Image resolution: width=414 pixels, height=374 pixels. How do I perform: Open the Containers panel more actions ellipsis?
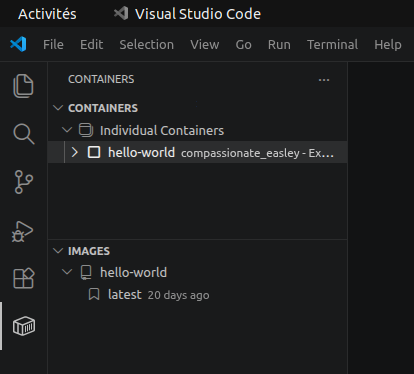click(x=324, y=80)
